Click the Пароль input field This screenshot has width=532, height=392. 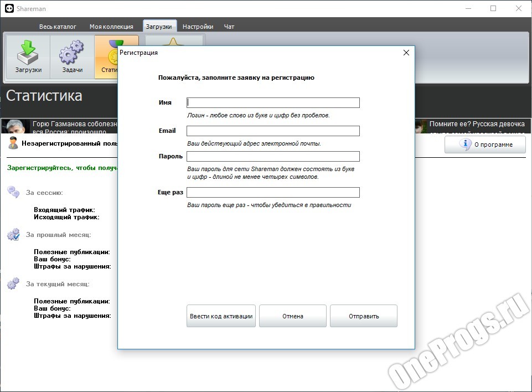point(273,157)
